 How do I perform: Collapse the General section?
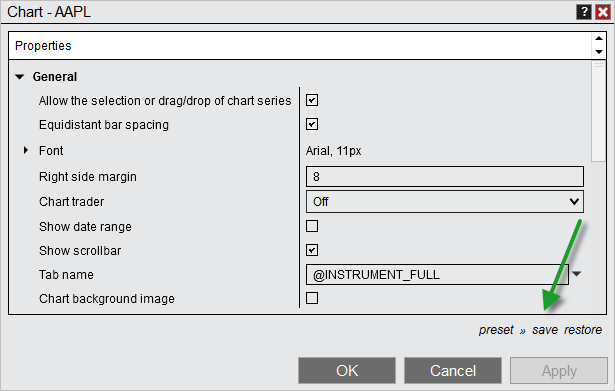point(20,77)
